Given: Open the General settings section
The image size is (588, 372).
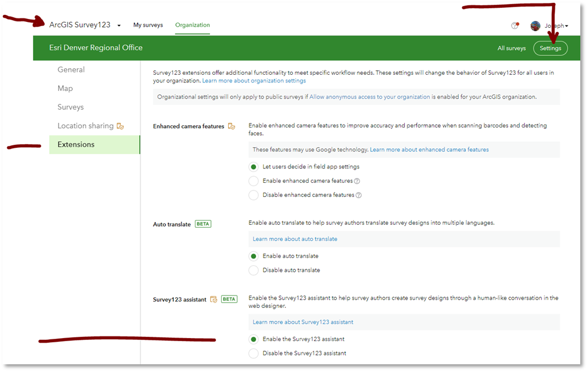Looking at the screenshot, I should [71, 69].
